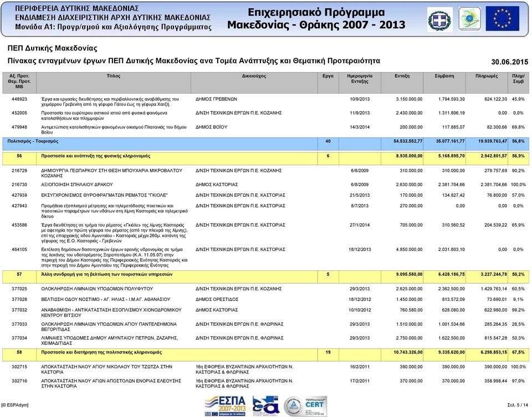Click the date 21/5/2013
This screenshot has width=532, height=420.
tap(360, 195)
